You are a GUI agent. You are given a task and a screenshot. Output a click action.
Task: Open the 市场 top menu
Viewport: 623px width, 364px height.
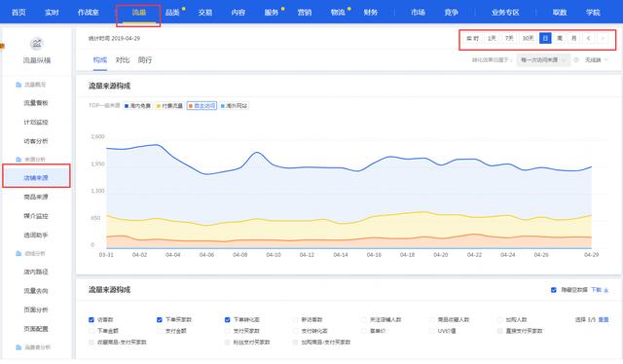[418, 13]
